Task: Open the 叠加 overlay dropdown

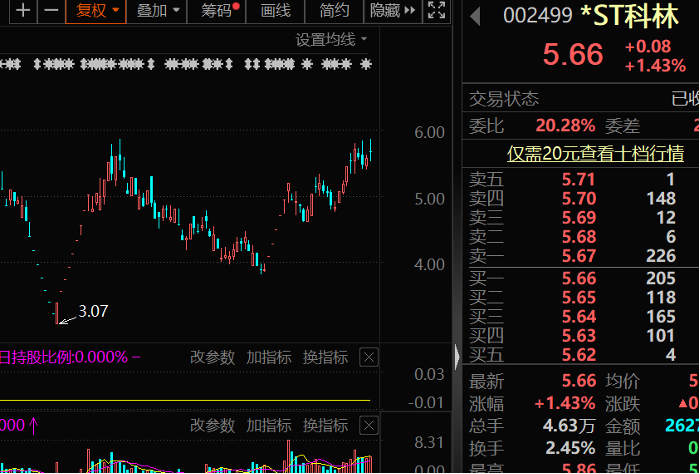Action: (x=157, y=11)
